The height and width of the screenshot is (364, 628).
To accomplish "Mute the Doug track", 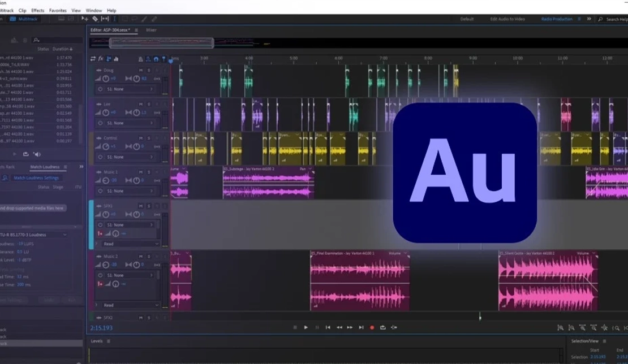I will tap(141, 70).
